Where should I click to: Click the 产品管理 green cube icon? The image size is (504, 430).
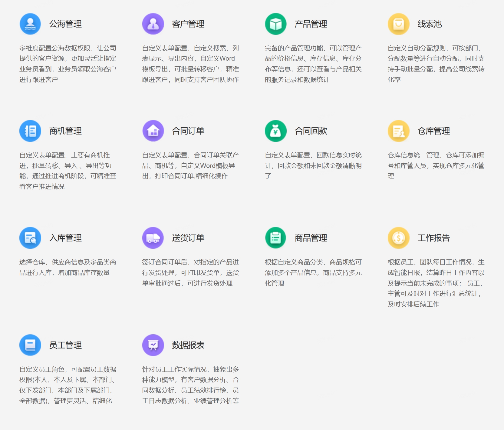(276, 24)
